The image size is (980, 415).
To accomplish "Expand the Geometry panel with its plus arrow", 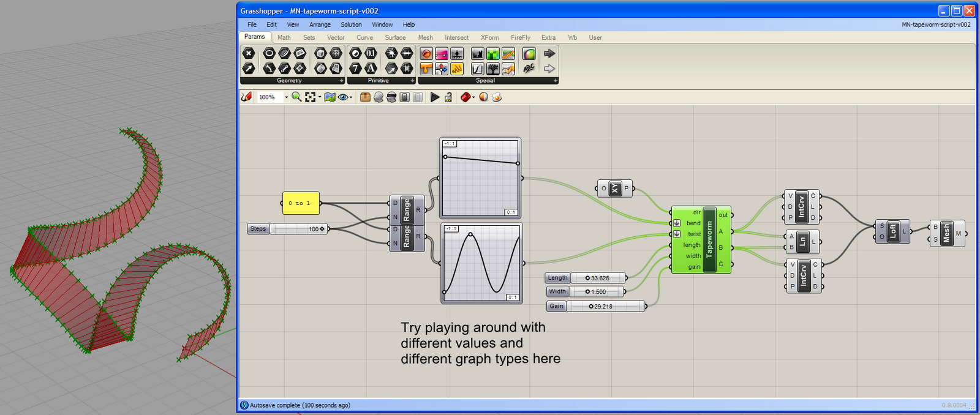I will tap(342, 81).
